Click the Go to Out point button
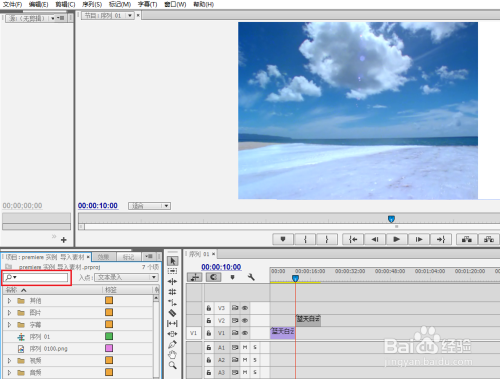 point(441,239)
